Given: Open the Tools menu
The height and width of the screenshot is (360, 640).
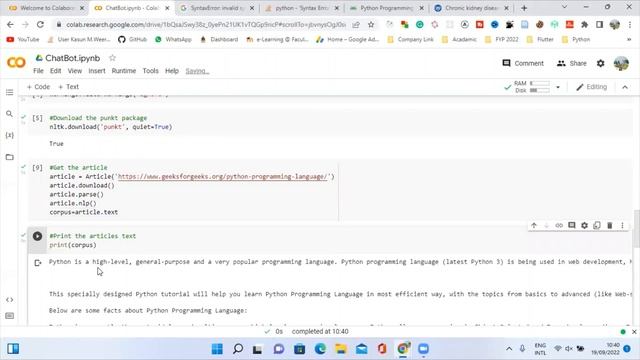Looking at the screenshot, I should [150, 71].
